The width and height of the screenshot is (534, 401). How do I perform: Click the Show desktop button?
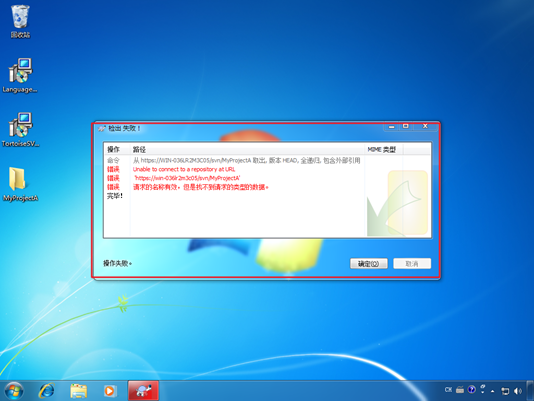click(x=530, y=391)
